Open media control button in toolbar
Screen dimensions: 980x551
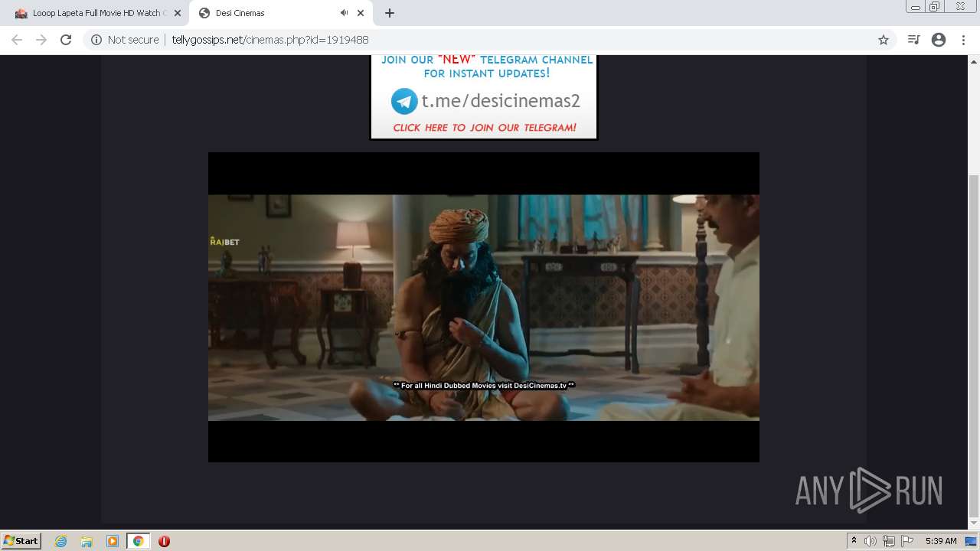pos(913,40)
